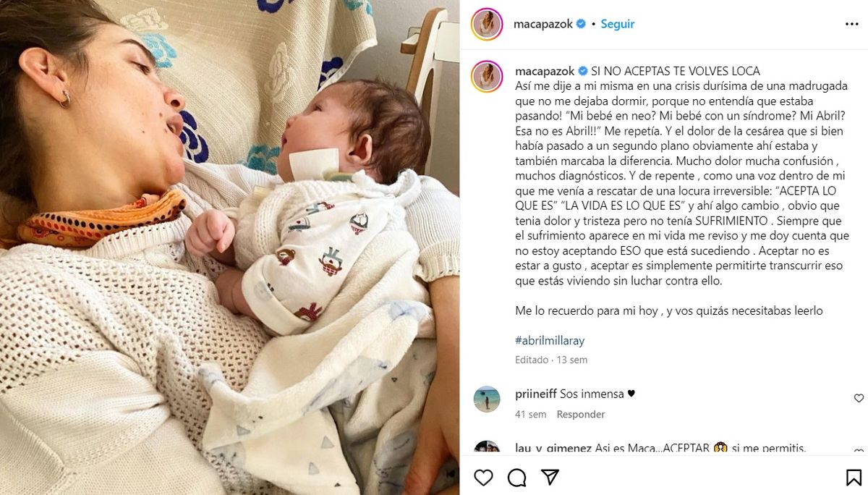Open the comment speech bubble icon
This screenshot has width=868, height=495.
point(516,478)
